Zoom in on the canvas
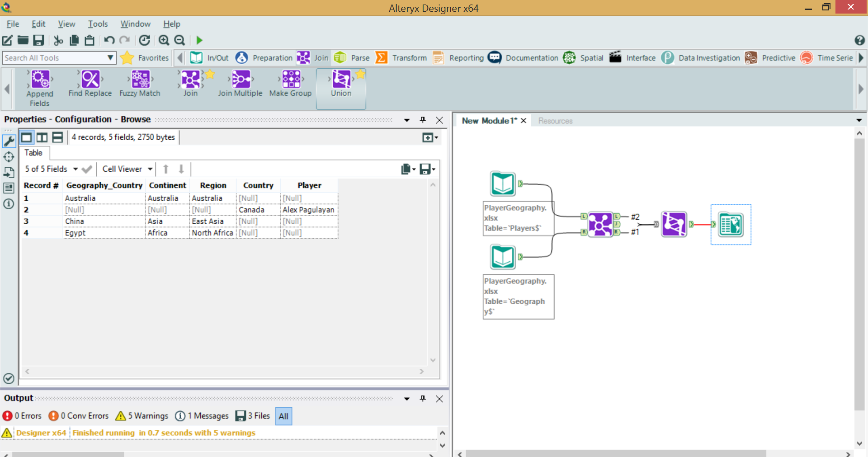This screenshot has width=868, height=457. pyautogui.click(x=164, y=40)
